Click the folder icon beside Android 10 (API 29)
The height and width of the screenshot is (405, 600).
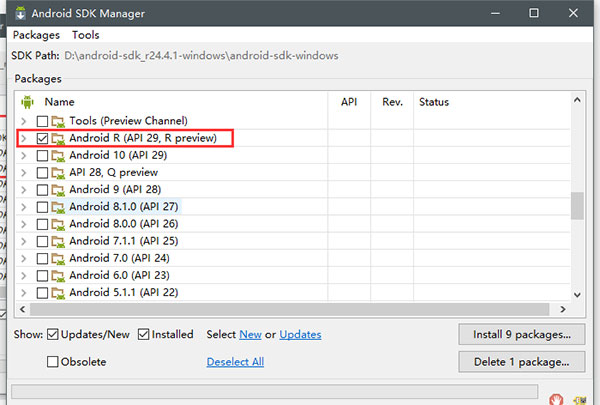coord(58,155)
